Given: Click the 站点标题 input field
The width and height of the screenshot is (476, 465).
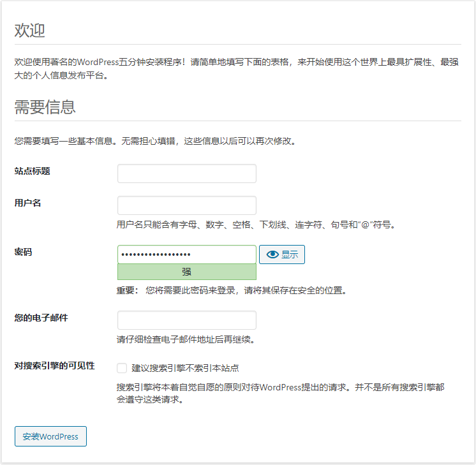Looking at the screenshot, I should (187, 173).
